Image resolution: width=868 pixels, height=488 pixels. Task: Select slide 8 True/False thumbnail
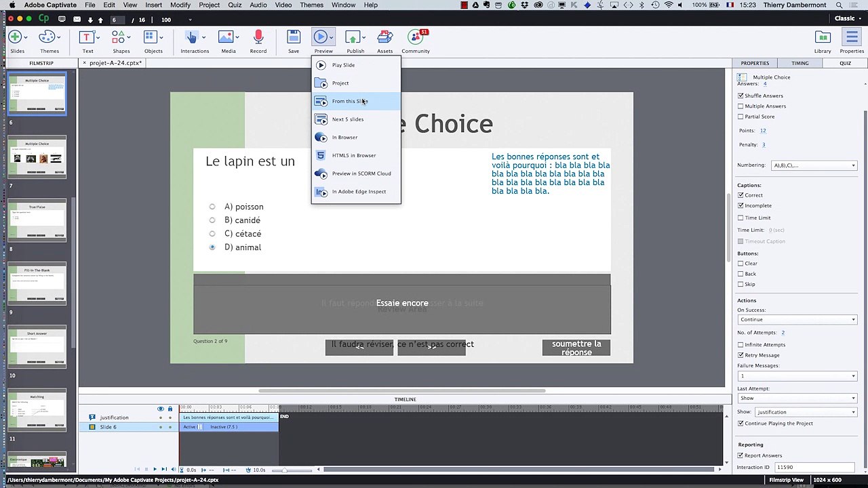(x=37, y=221)
